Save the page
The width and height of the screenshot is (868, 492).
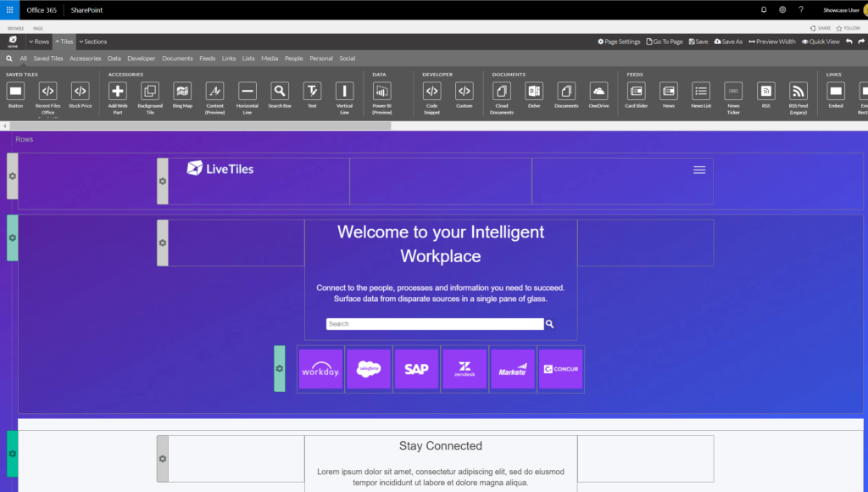698,42
